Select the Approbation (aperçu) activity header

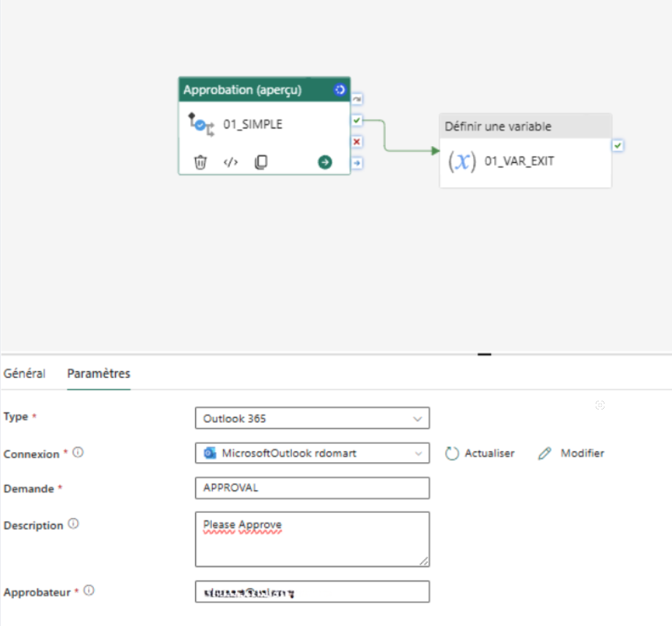(x=264, y=90)
